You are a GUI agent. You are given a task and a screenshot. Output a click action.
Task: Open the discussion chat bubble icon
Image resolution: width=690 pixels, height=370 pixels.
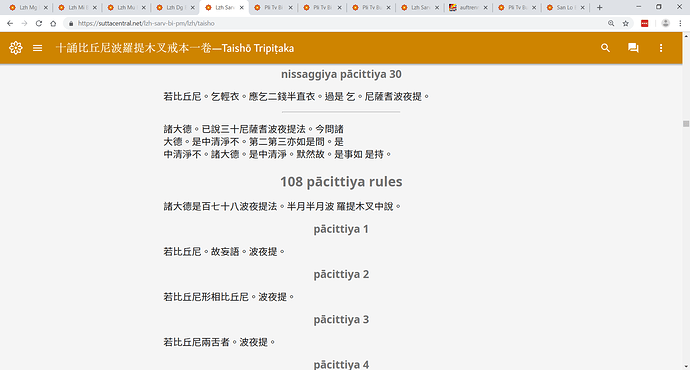pyautogui.click(x=633, y=48)
